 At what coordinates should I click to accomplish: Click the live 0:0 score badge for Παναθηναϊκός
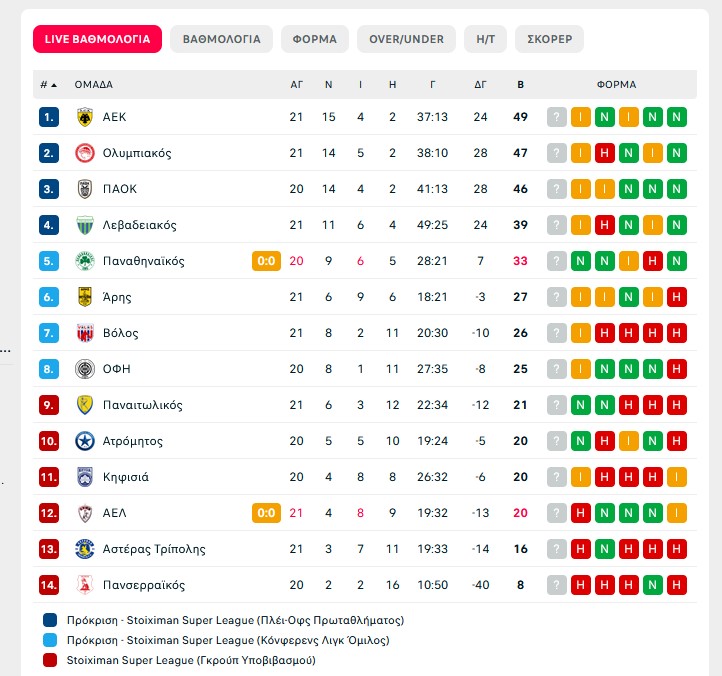(266, 261)
